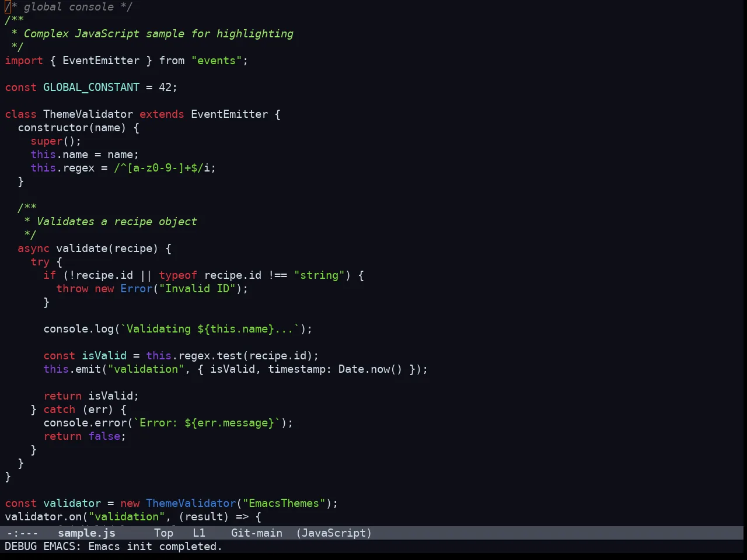This screenshot has width=747, height=560.
Task: Click the "string" literal in typeof check
Action: click(x=319, y=275)
